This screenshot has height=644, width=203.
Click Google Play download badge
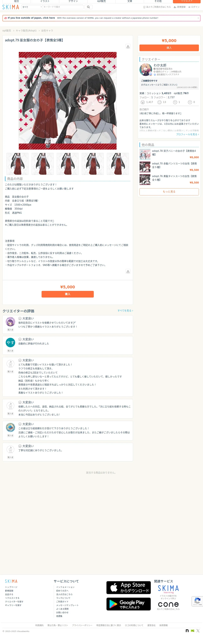[x=128, y=604]
